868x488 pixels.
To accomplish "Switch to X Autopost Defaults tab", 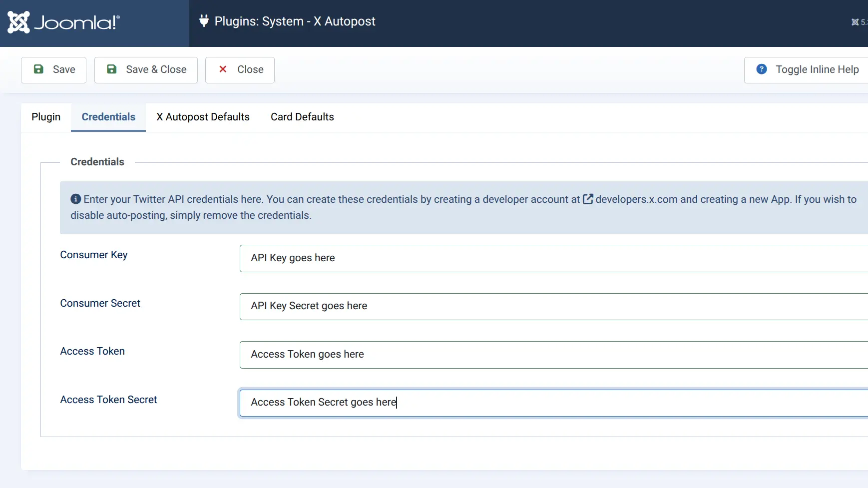I will (x=203, y=117).
